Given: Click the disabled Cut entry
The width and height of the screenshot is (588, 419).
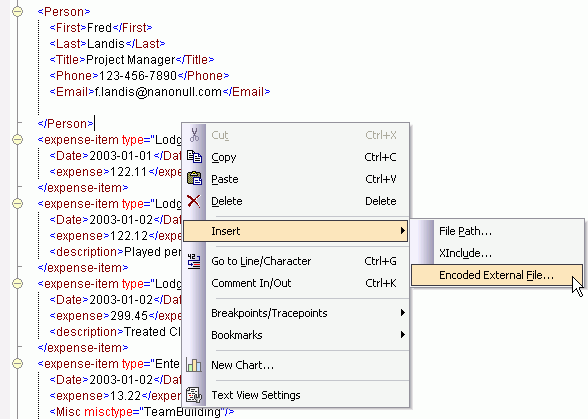Looking at the screenshot, I should (296, 135).
